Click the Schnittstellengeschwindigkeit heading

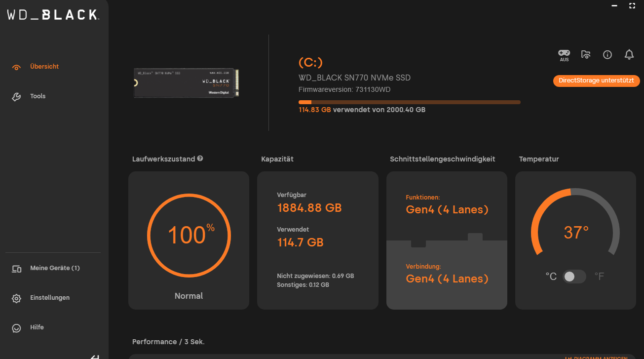pyautogui.click(x=443, y=159)
